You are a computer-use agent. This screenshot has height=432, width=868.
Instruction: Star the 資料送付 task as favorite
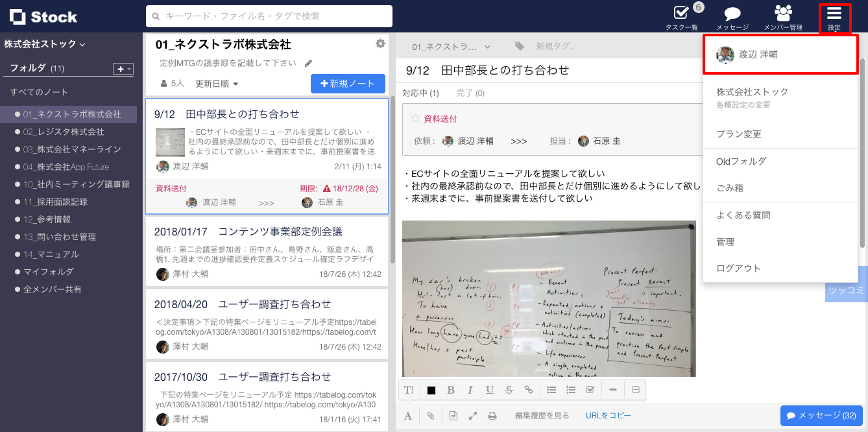[416, 117]
